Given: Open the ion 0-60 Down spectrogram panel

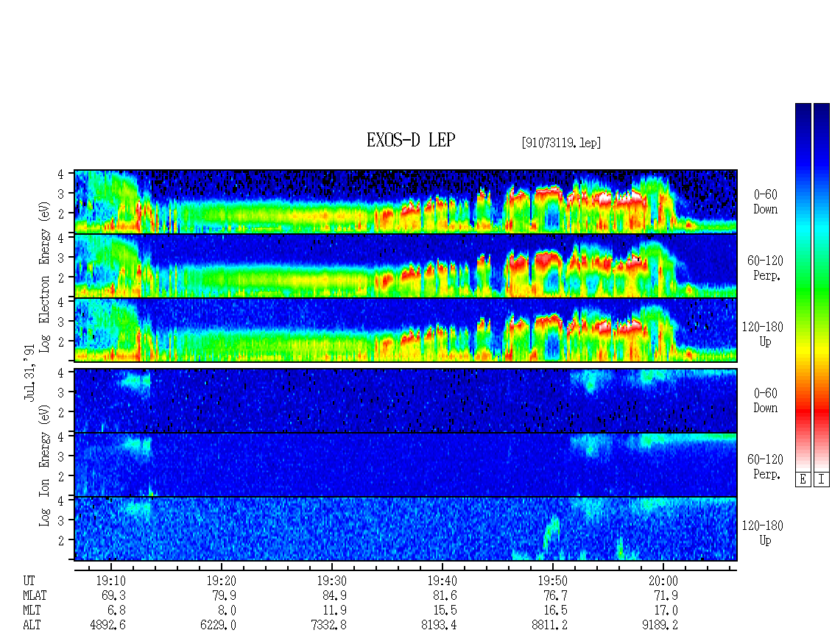Looking at the screenshot, I should click(x=406, y=400).
